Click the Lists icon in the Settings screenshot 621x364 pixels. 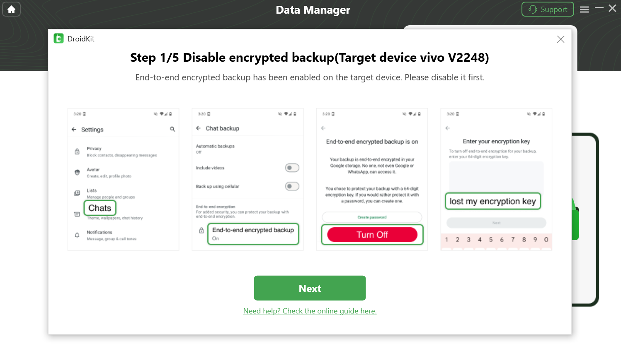point(77,193)
